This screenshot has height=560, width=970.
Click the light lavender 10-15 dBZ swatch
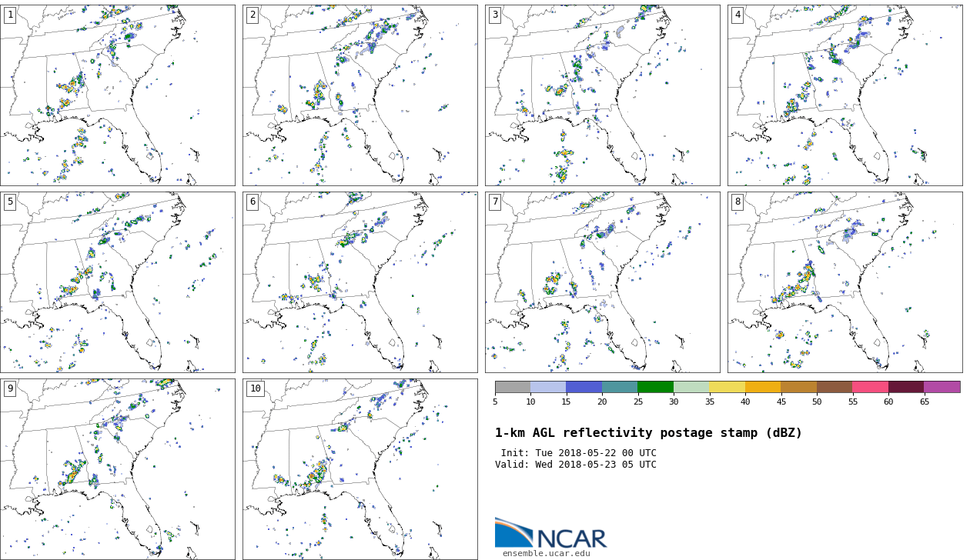(548, 387)
